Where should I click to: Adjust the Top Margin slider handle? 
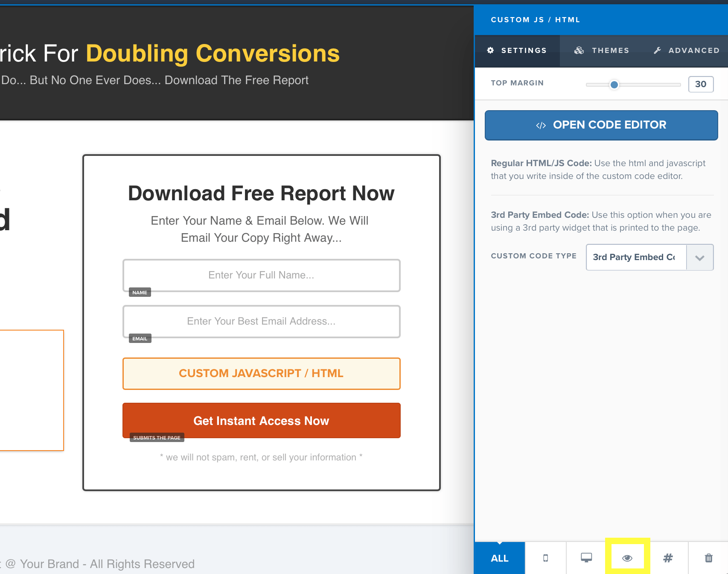[614, 85]
